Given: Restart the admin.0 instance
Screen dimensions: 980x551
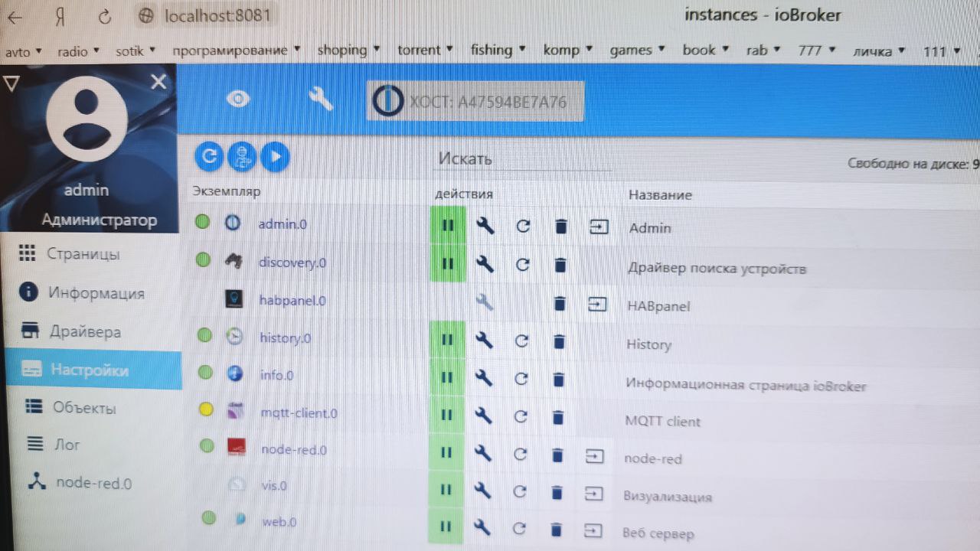Looking at the screenshot, I should click(x=523, y=226).
